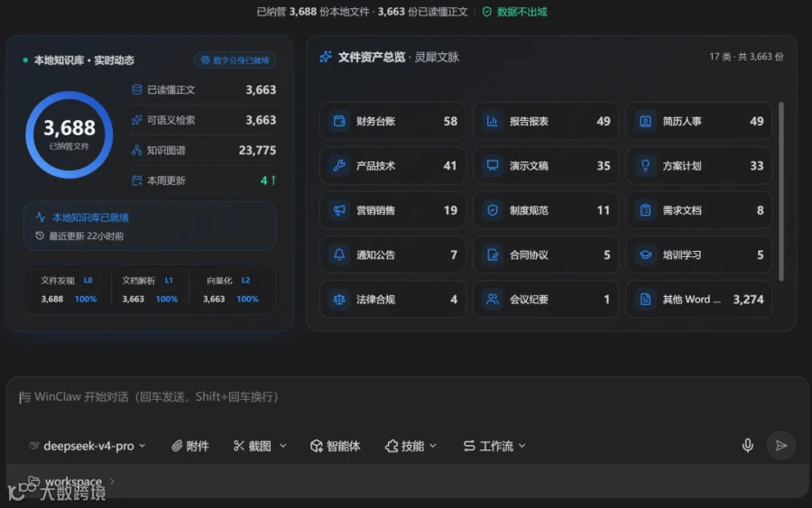Open the 财务台账 wallet icon
The image size is (812, 508).
(x=339, y=121)
